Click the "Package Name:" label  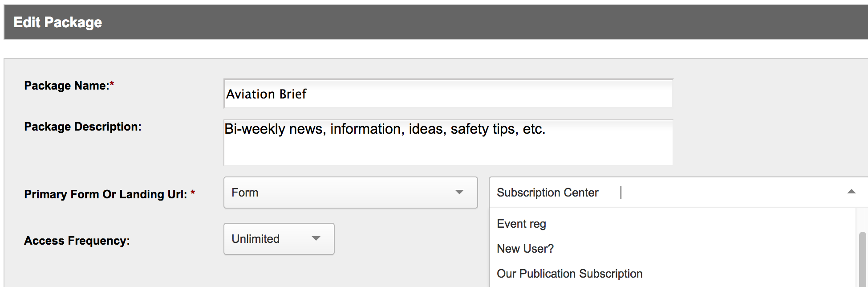66,86
